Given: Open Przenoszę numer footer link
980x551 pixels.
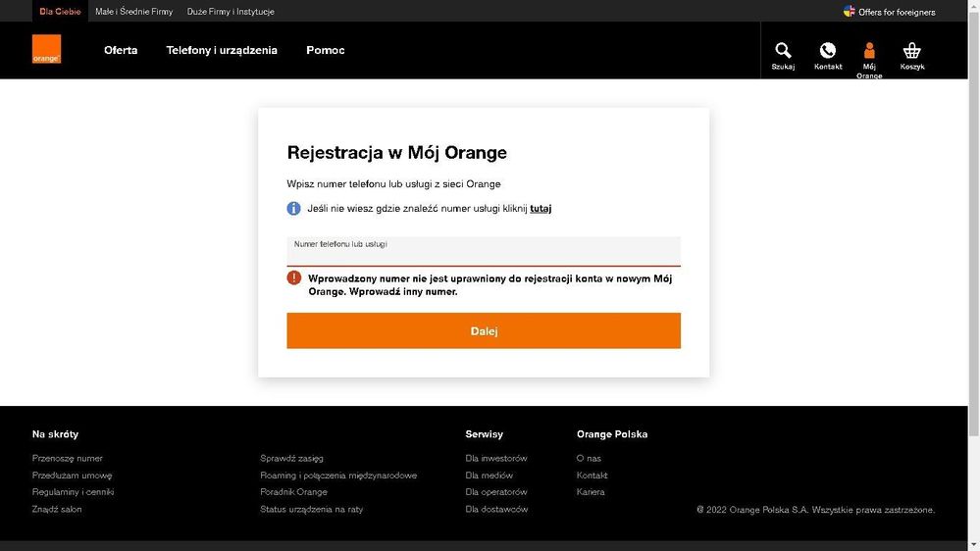Looking at the screenshot, I should click(x=68, y=459).
